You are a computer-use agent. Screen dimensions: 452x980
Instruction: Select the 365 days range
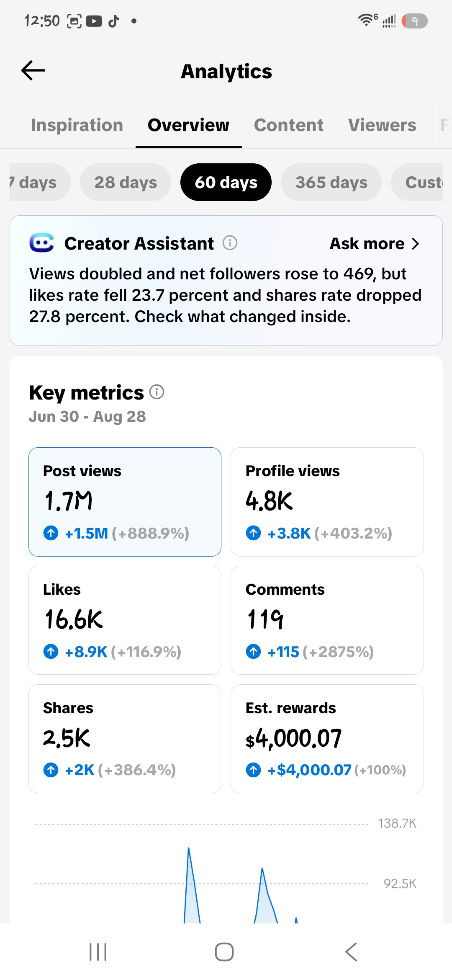331,182
